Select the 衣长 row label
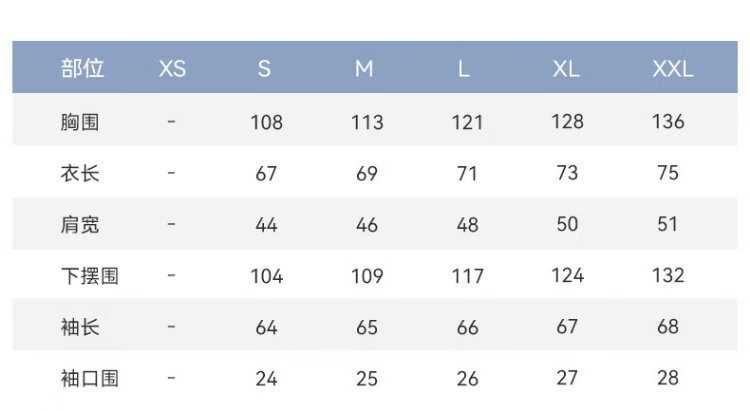The image size is (750, 411). tap(80, 173)
